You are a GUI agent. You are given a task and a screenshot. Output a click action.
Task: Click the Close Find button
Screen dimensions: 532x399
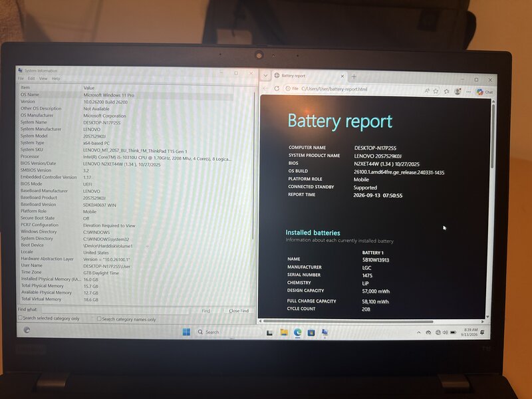tap(239, 311)
